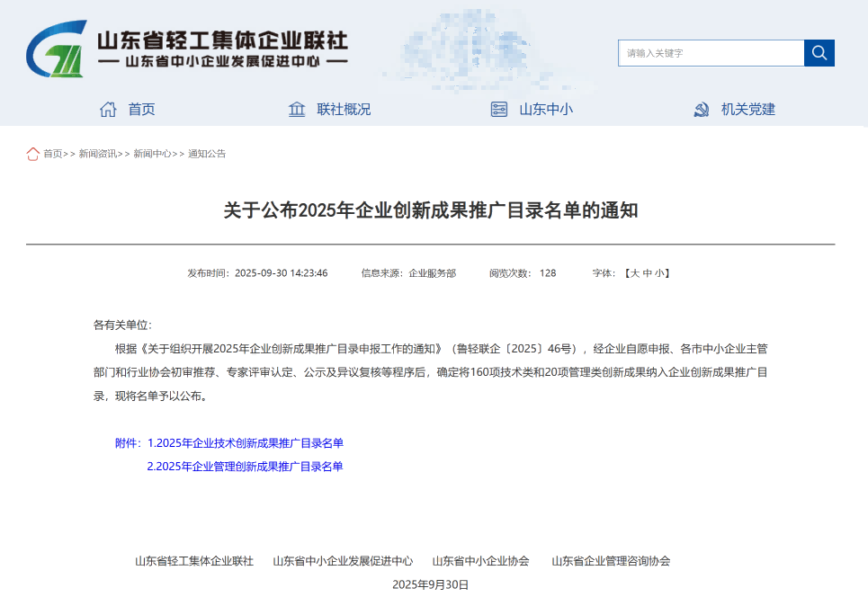Click the magnifying glass search button

pos(819,53)
